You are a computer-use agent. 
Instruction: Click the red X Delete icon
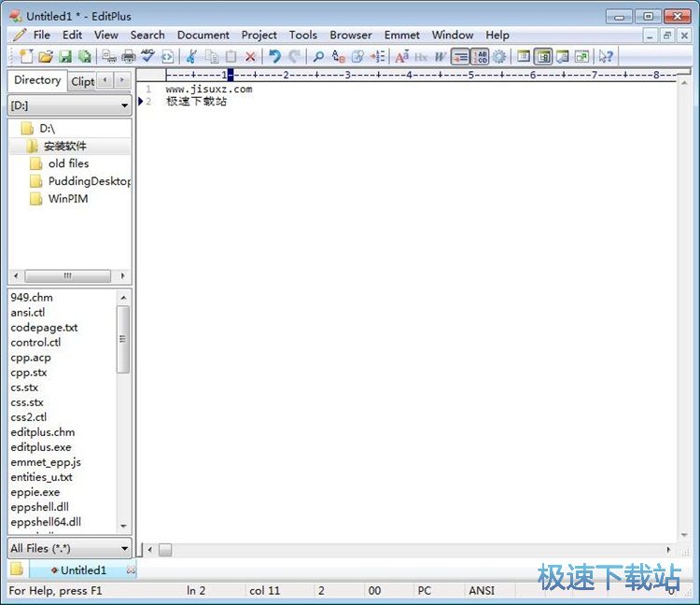(x=250, y=57)
